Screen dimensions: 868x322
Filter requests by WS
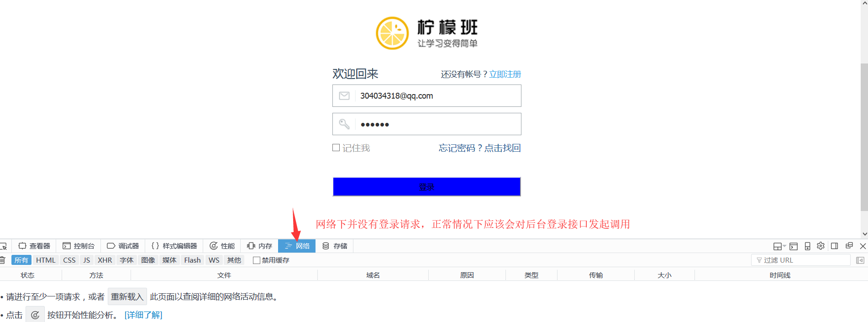coord(214,260)
